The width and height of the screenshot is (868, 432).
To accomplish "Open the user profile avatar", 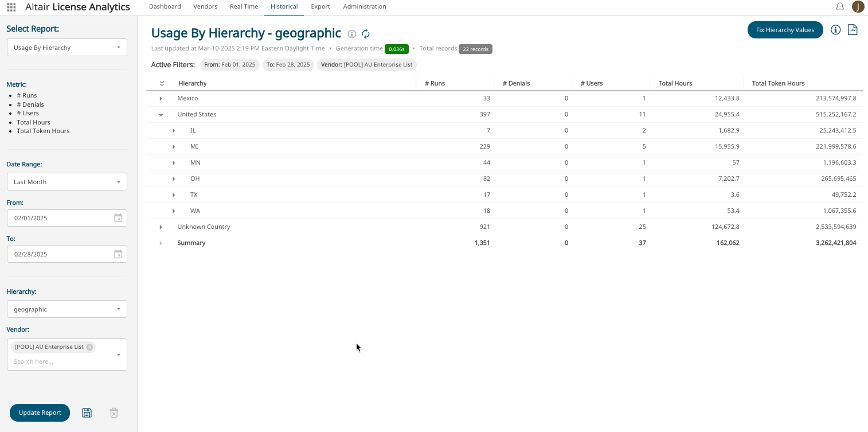I will [858, 7].
